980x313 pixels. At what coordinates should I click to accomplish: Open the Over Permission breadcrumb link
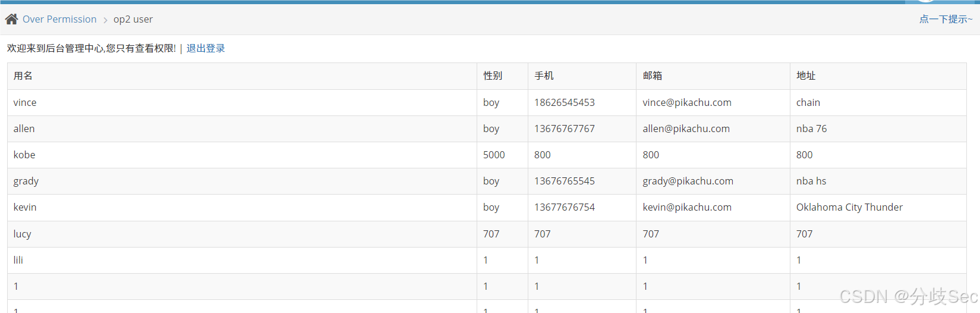click(x=59, y=19)
